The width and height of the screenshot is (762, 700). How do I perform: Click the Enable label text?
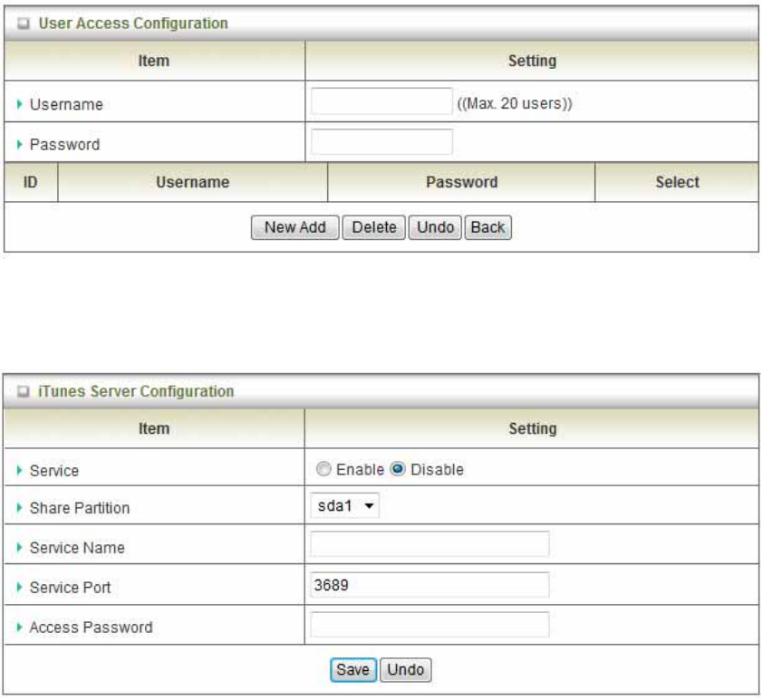(360, 470)
